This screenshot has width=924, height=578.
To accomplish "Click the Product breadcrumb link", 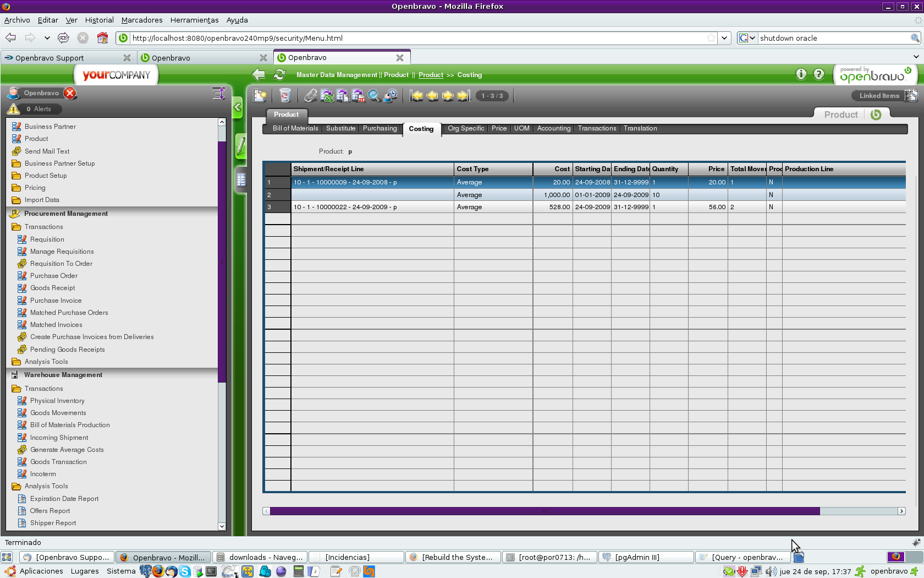I will coord(430,75).
